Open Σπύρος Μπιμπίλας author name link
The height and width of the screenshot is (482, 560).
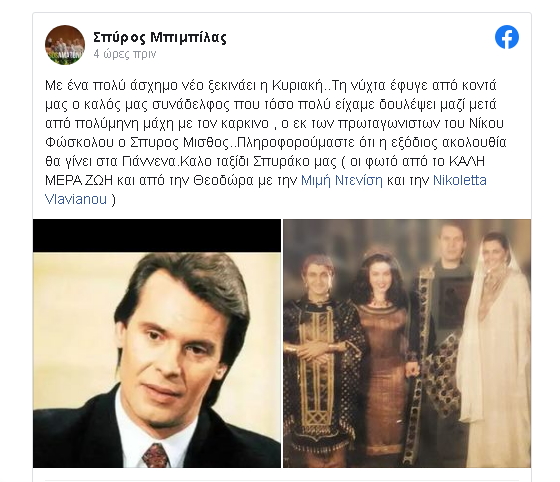(x=160, y=37)
